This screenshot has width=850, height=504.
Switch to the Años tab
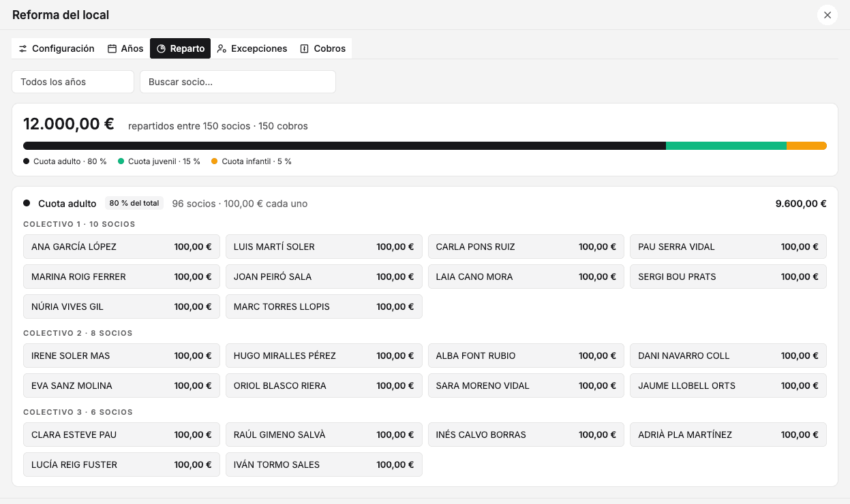point(125,48)
